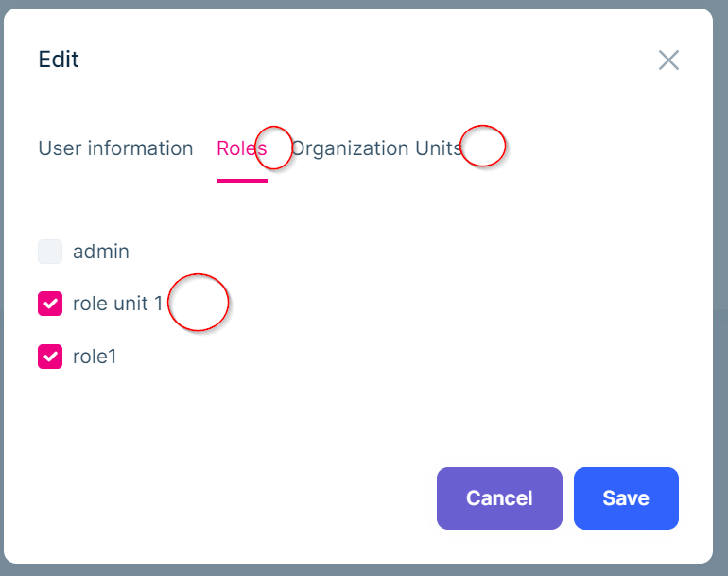Click the white checkmark icon beside role unit 1
This screenshot has width=728, height=576.
[50, 304]
